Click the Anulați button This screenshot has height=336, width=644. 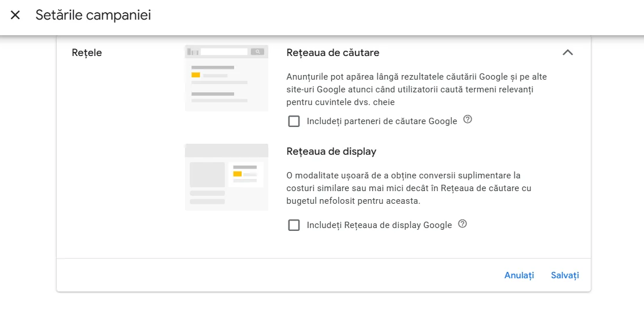(519, 275)
